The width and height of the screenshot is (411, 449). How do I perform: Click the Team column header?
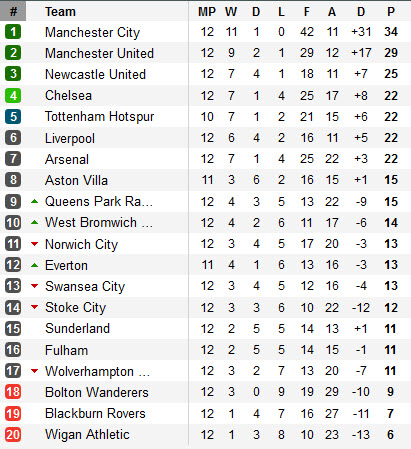pyautogui.click(x=60, y=12)
